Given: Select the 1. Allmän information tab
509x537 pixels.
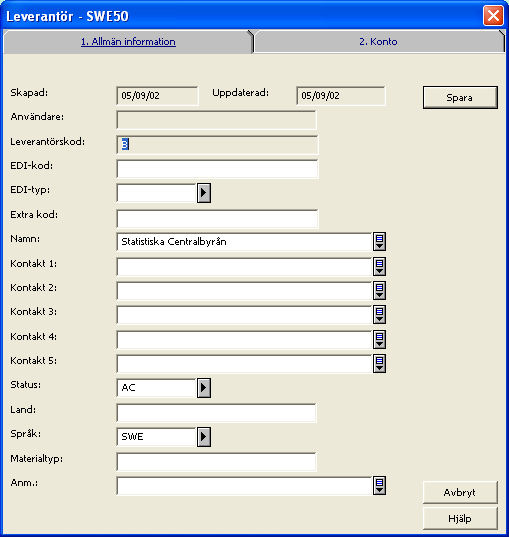Looking at the screenshot, I should [x=128, y=41].
